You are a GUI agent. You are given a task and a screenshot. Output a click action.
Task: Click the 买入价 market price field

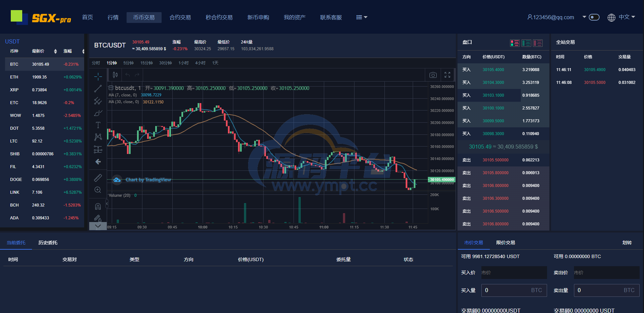[x=514, y=273]
